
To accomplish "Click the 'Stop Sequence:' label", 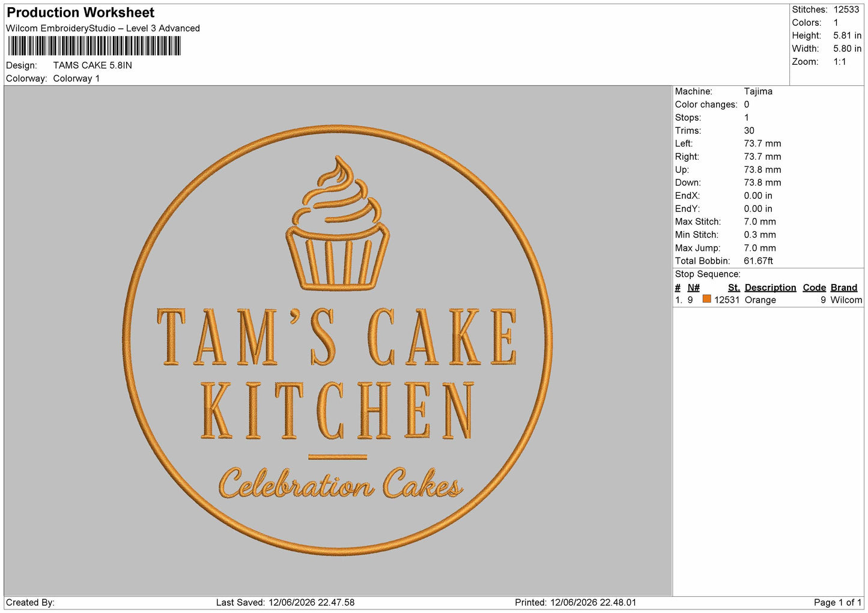I will pos(707,274).
